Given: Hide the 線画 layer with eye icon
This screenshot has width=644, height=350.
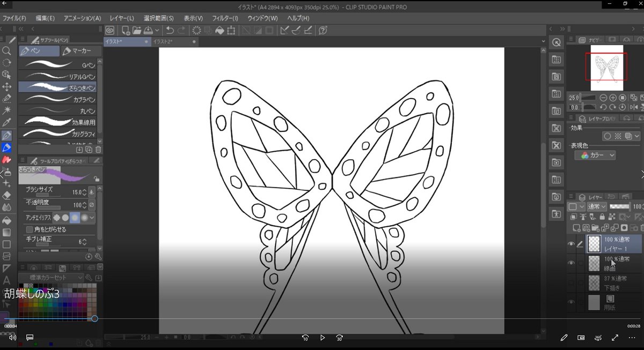Looking at the screenshot, I should point(571,263).
